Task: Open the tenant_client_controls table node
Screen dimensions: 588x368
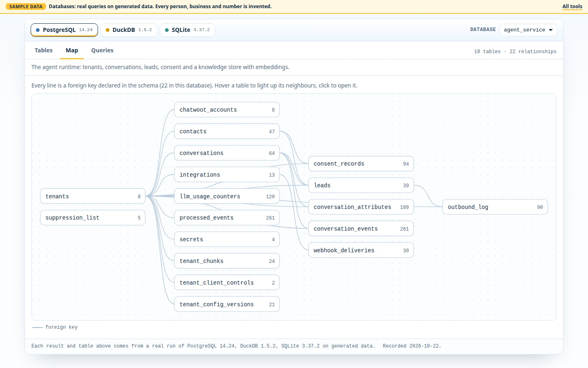Action: click(x=227, y=283)
